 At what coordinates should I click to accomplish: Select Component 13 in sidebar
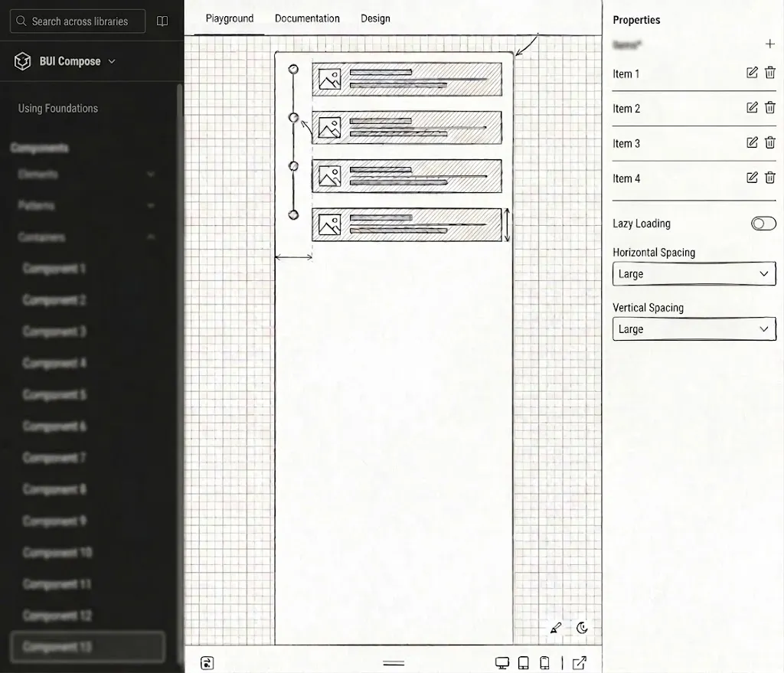tap(87, 647)
